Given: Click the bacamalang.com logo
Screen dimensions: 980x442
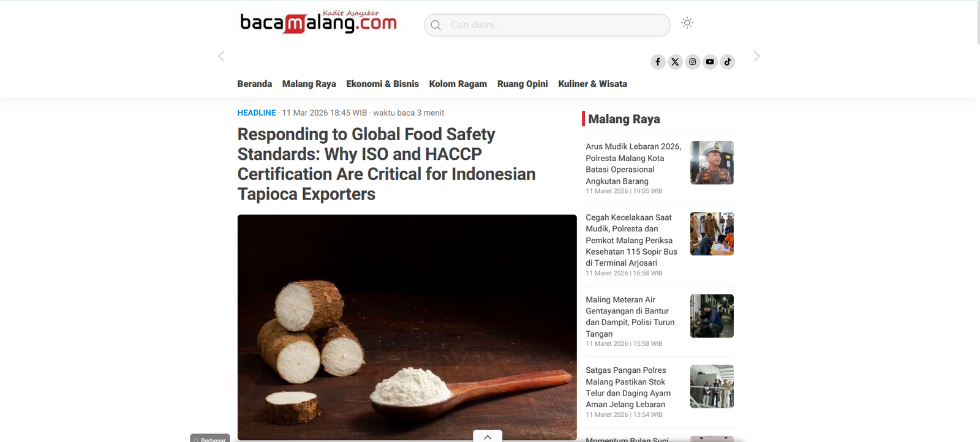Looking at the screenshot, I should point(318,22).
